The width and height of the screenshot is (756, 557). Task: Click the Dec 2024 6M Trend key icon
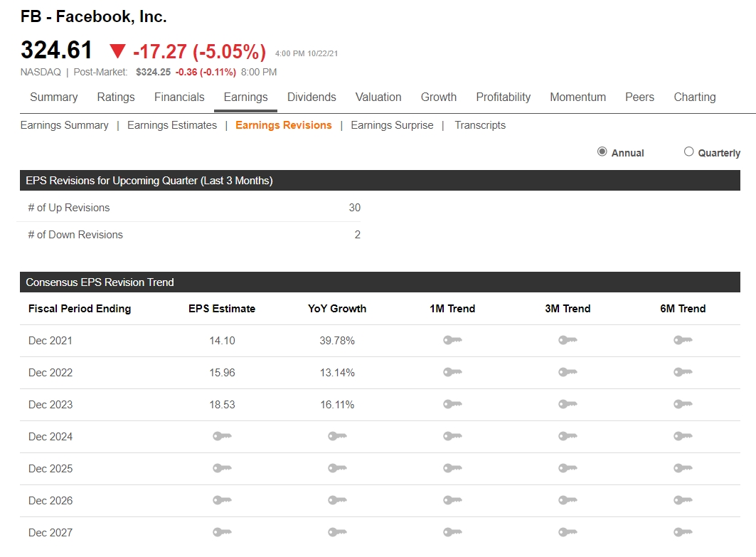[x=683, y=436]
